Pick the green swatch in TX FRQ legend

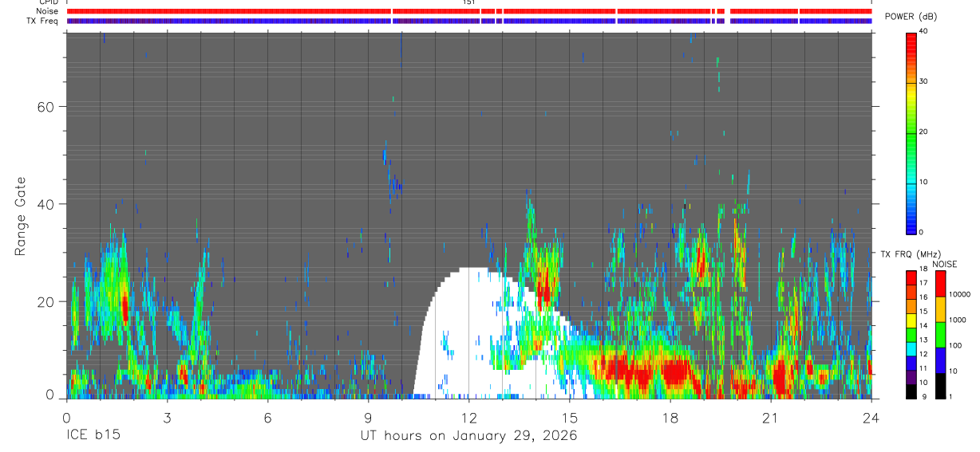coord(911,335)
